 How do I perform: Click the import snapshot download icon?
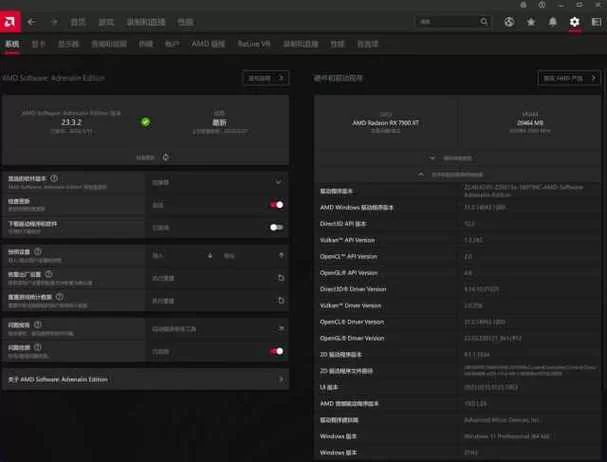(210, 255)
